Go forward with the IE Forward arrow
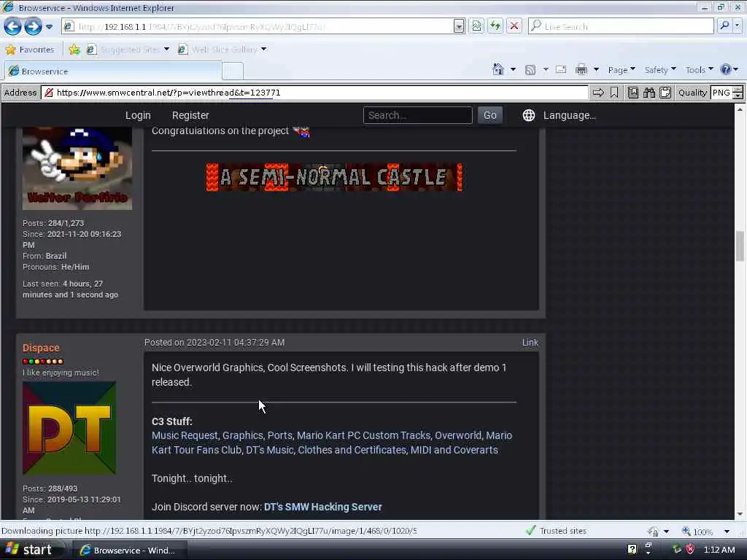 pos(33,26)
